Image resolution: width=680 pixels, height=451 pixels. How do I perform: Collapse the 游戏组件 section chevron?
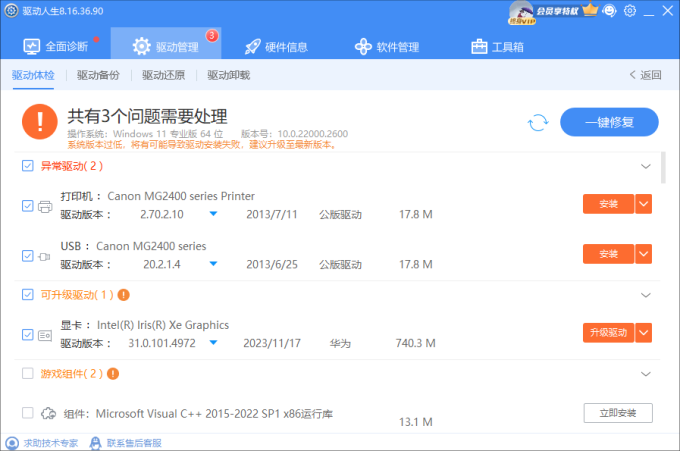tap(646, 374)
